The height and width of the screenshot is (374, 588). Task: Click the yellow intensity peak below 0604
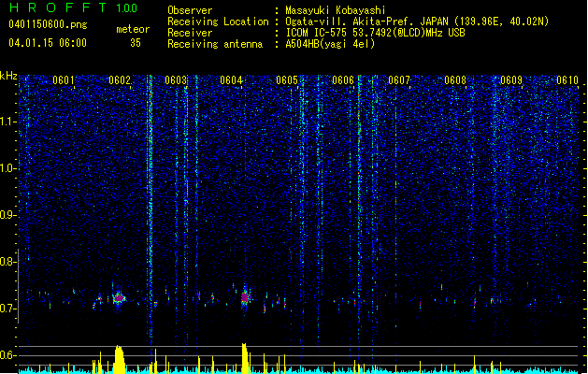coord(245,358)
